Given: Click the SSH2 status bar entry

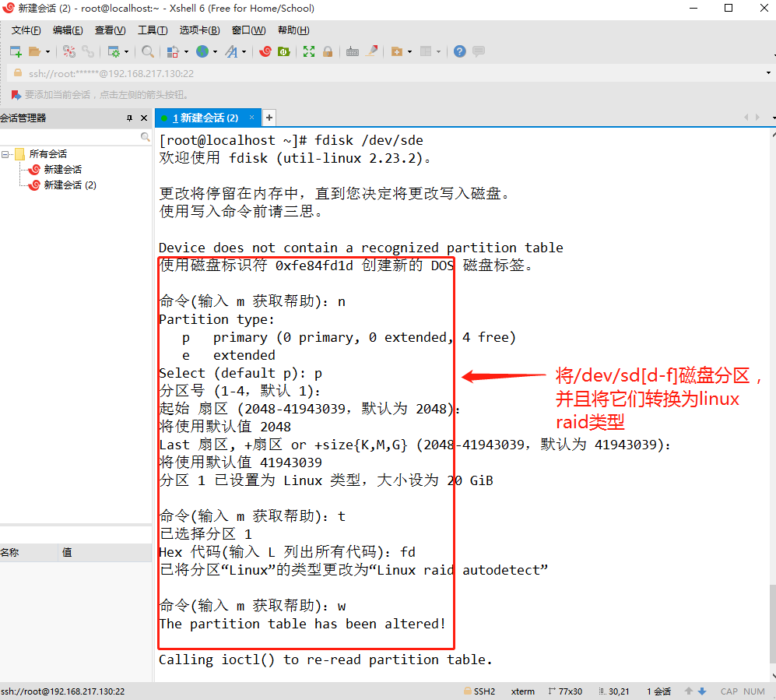Looking at the screenshot, I should point(479,691).
